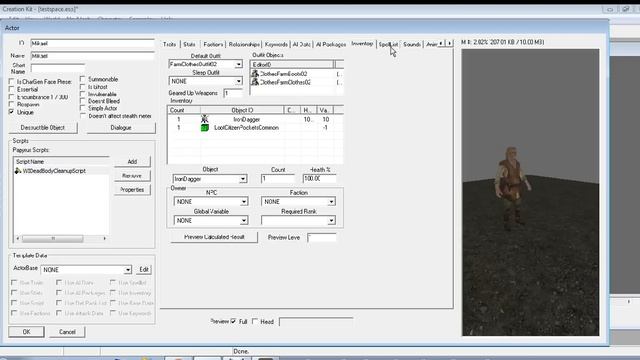Image resolution: width=640 pixels, height=360 pixels.
Task: Click the Short Name input field
Action: pyautogui.click(x=58, y=68)
